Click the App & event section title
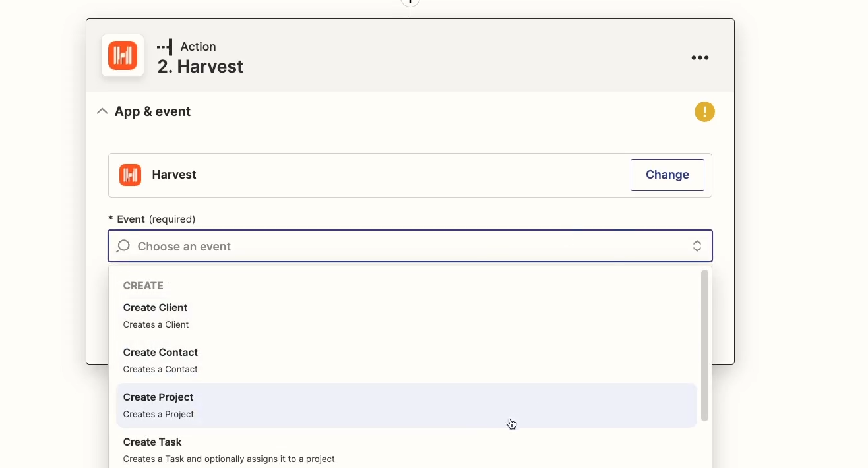 pos(152,111)
